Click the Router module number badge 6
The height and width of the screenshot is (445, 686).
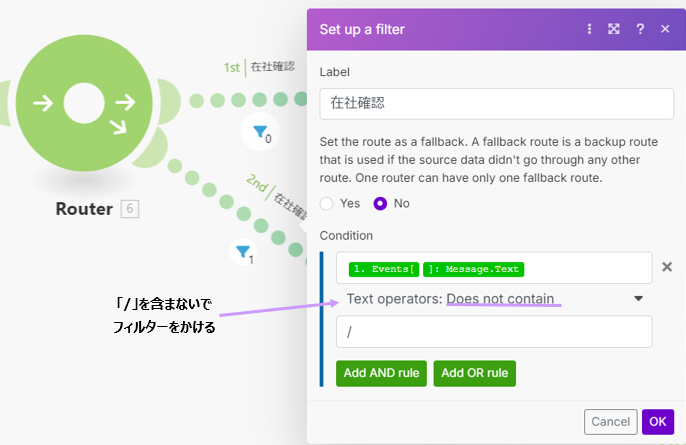click(x=130, y=209)
